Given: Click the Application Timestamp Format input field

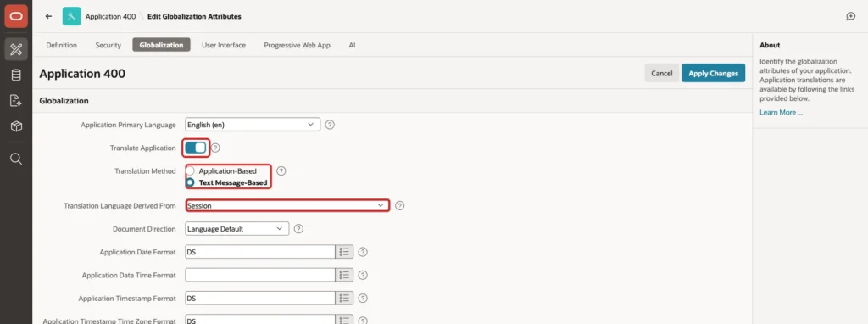Looking at the screenshot, I should click(x=260, y=298).
